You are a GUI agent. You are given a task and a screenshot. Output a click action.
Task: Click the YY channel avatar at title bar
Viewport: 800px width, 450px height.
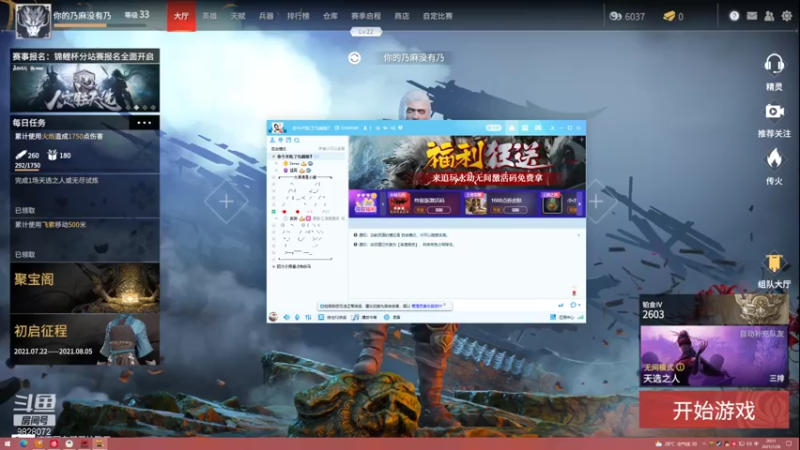(x=277, y=128)
